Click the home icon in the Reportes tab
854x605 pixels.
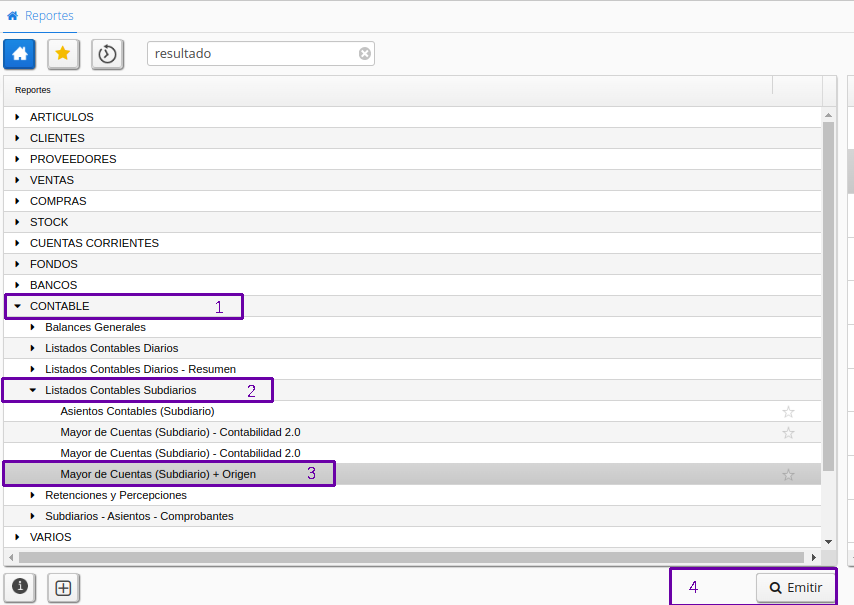[x=13, y=16]
